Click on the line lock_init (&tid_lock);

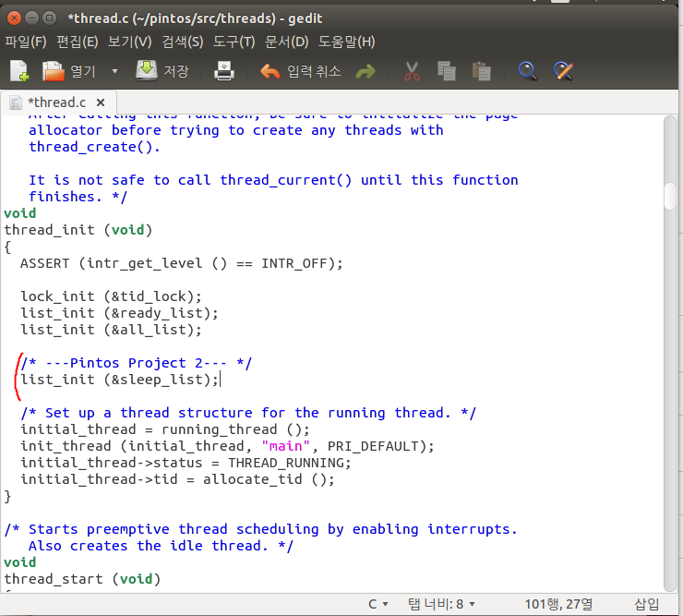click(x=111, y=296)
